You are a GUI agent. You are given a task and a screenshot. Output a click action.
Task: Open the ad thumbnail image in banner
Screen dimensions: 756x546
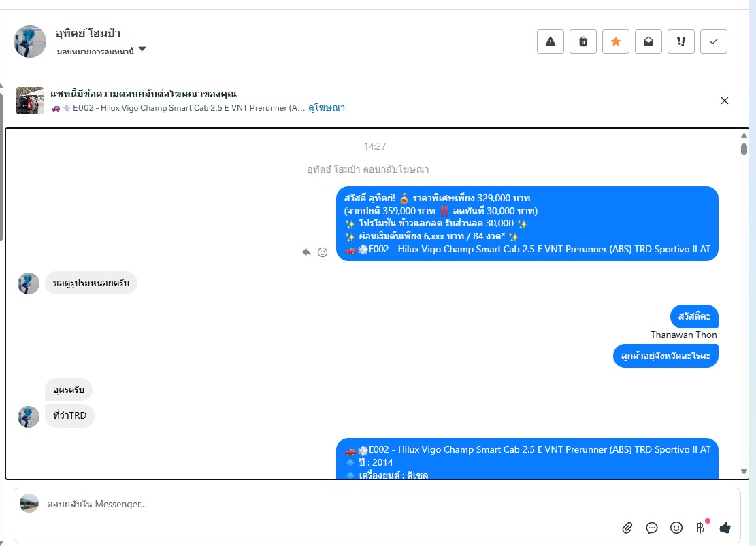pyautogui.click(x=30, y=101)
